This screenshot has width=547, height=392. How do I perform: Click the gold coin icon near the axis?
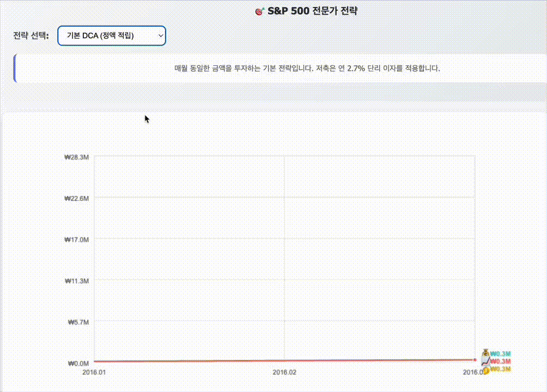pos(486,370)
